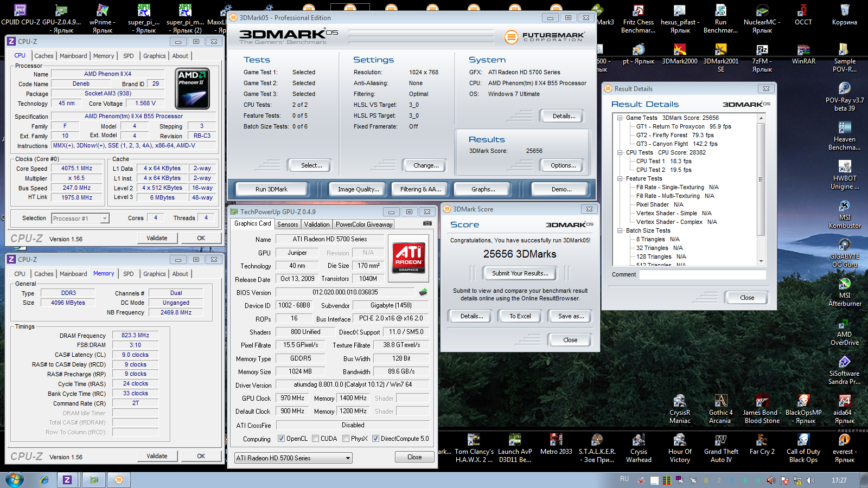This screenshot has width=868, height=488.
Task: Click the Save as... button
Action: [571, 316]
